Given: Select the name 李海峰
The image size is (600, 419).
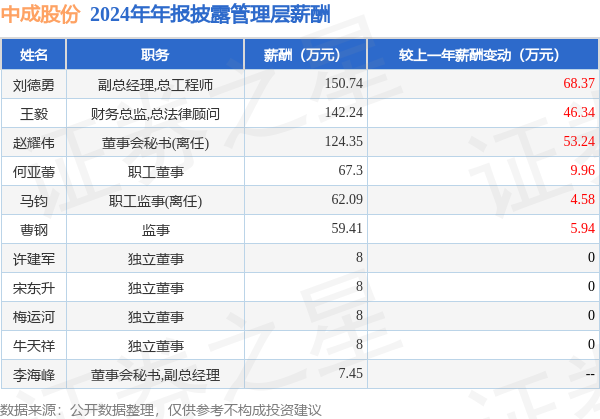Looking at the screenshot, I should pyautogui.click(x=34, y=376).
